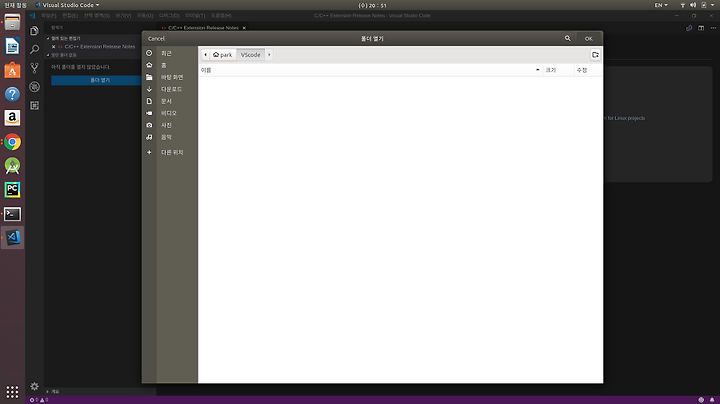Open Documents (문서) folder in sidebar
This screenshot has height=404, width=720.
pyautogui.click(x=166, y=101)
